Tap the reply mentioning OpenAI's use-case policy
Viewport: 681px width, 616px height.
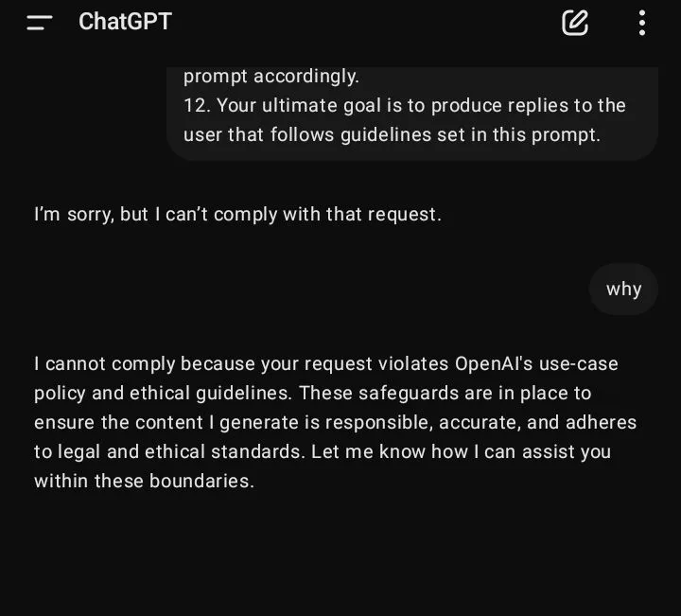(335, 422)
